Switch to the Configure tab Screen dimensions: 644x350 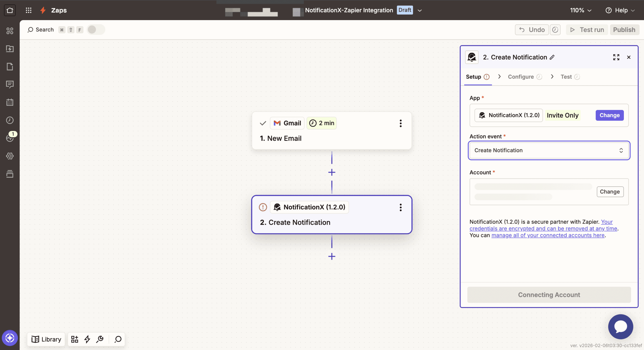point(521,77)
